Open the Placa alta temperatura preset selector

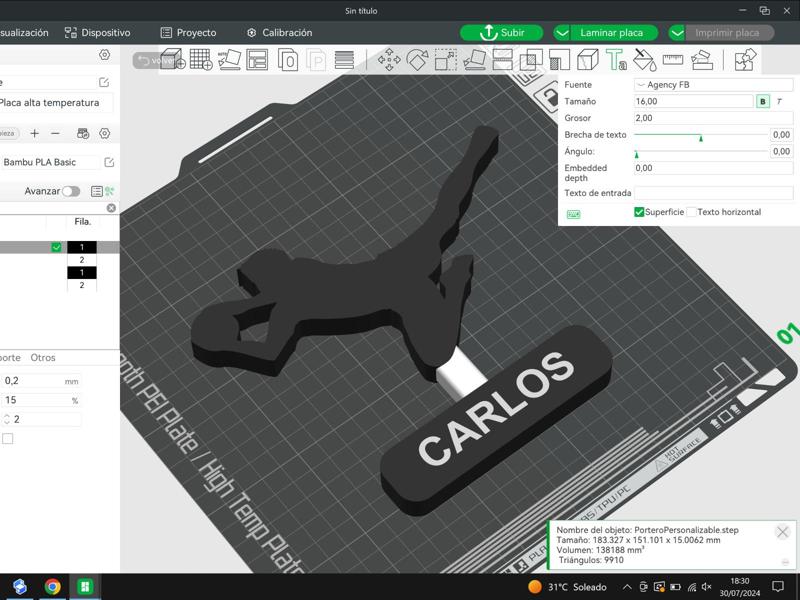tap(55, 103)
